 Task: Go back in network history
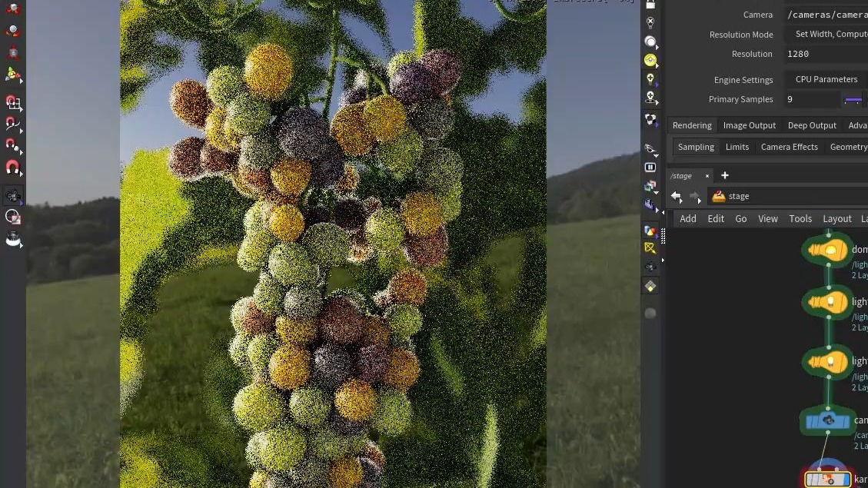[x=676, y=196]
